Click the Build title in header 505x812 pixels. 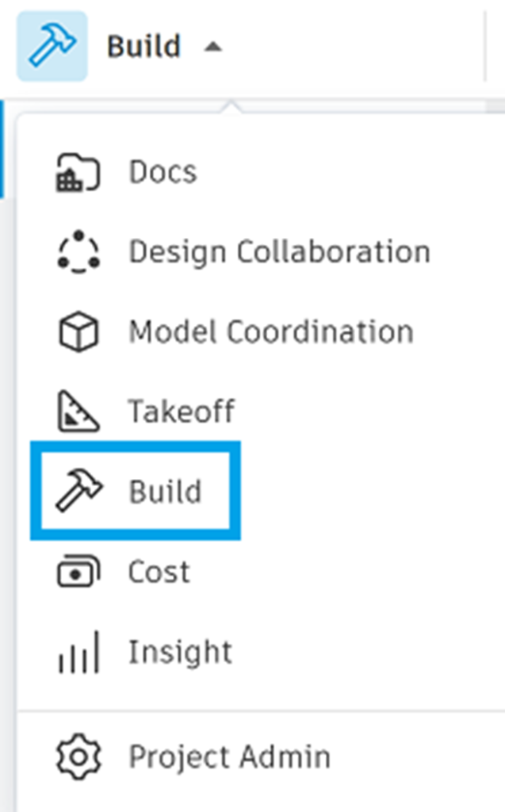click(x=143, y=47)
